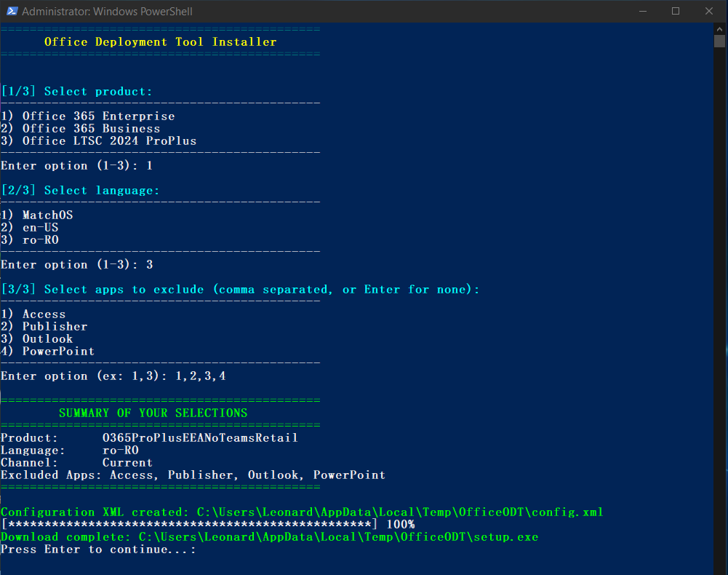Minimize the PowerShell window

pos(643,11)
